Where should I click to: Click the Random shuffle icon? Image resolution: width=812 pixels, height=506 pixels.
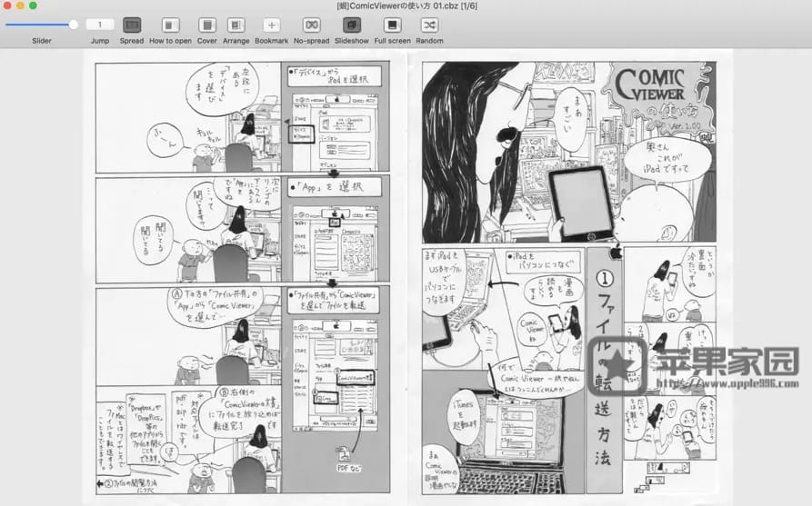point(429,25)
